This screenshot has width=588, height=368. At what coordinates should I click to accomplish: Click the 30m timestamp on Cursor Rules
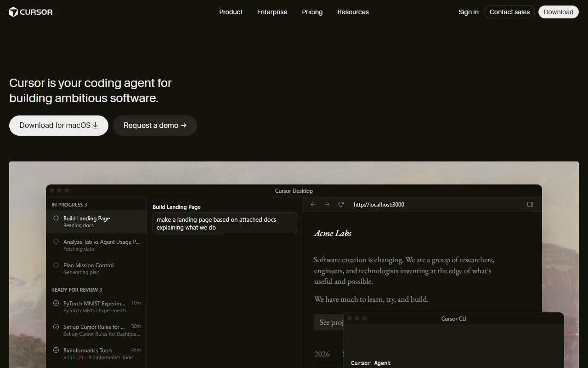pyautogui.click(x=136, y=327)
